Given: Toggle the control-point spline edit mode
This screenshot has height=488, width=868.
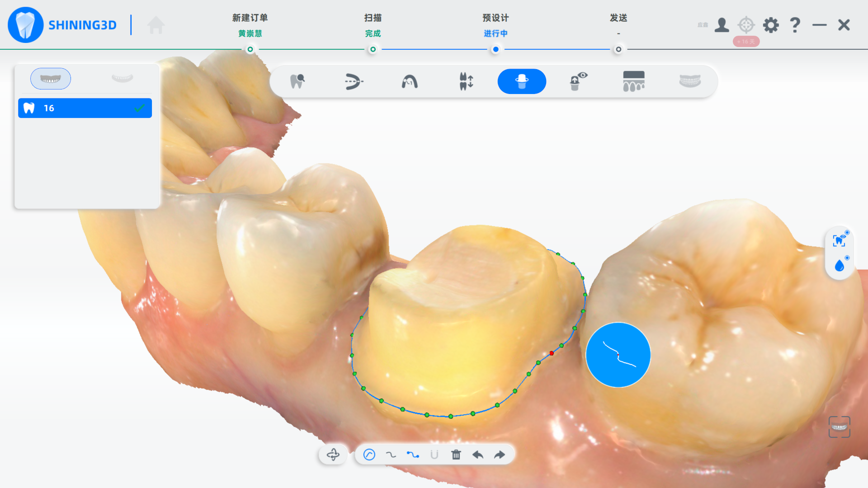Looking at the screenshot, I should pyautogui.click(x=413, y=455).
